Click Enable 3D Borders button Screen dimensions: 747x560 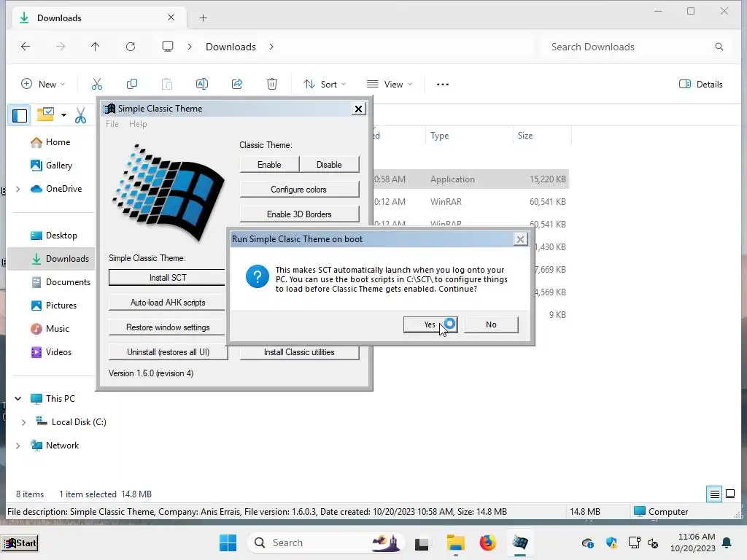[x=299, y=214]
